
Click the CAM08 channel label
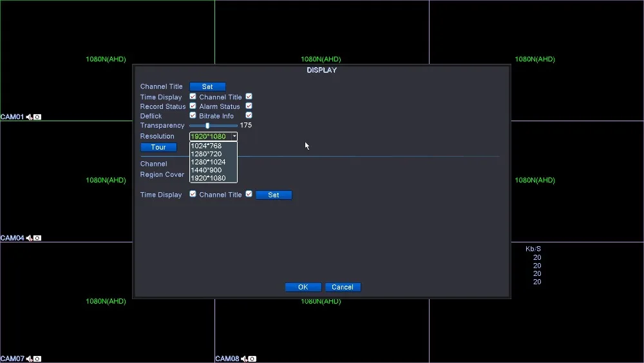[227, 359]
